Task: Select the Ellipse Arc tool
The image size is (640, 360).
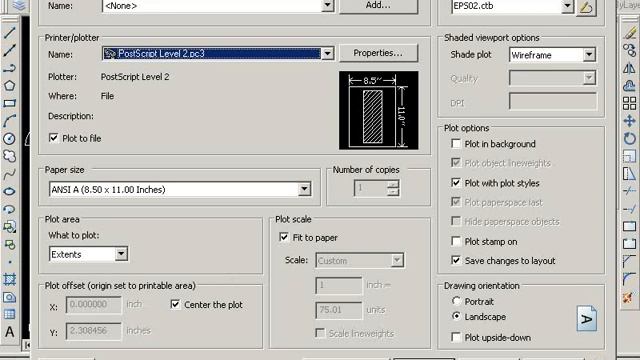Action: click(x=9, y=209)
